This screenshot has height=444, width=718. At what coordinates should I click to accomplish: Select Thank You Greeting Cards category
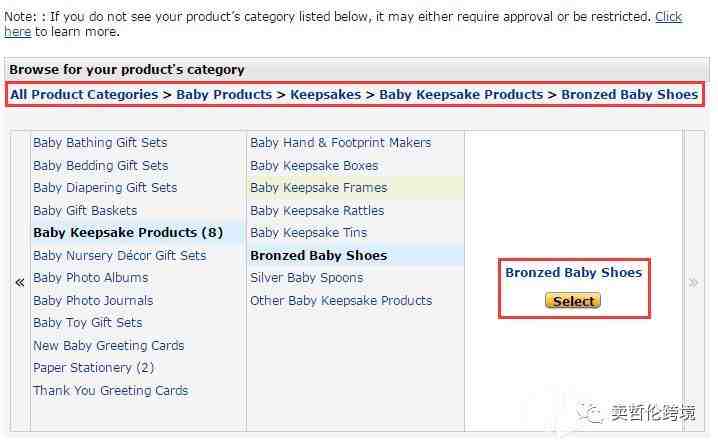110,391
